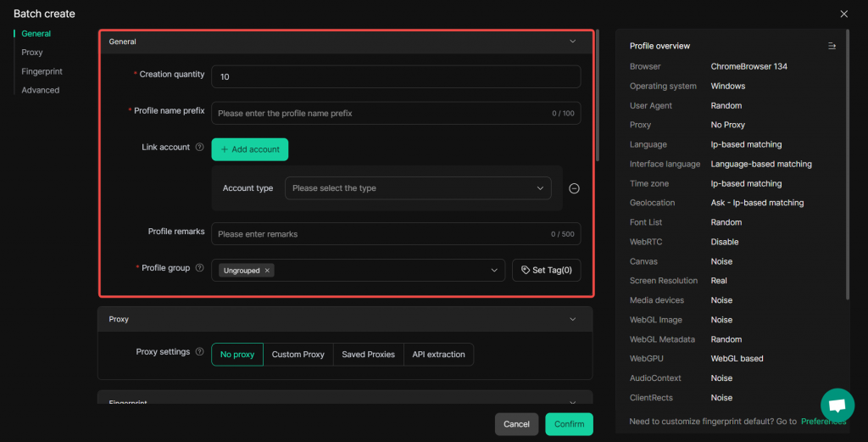Viewport: 868px width, 442px height.
Task: Open the live chat support bubble
Action: pos(837,405)
